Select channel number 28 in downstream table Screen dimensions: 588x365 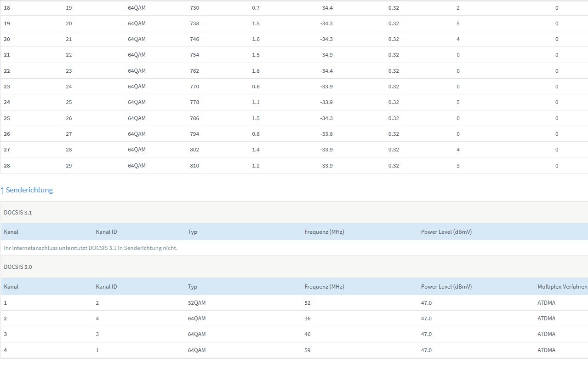[x=7, y=166]
